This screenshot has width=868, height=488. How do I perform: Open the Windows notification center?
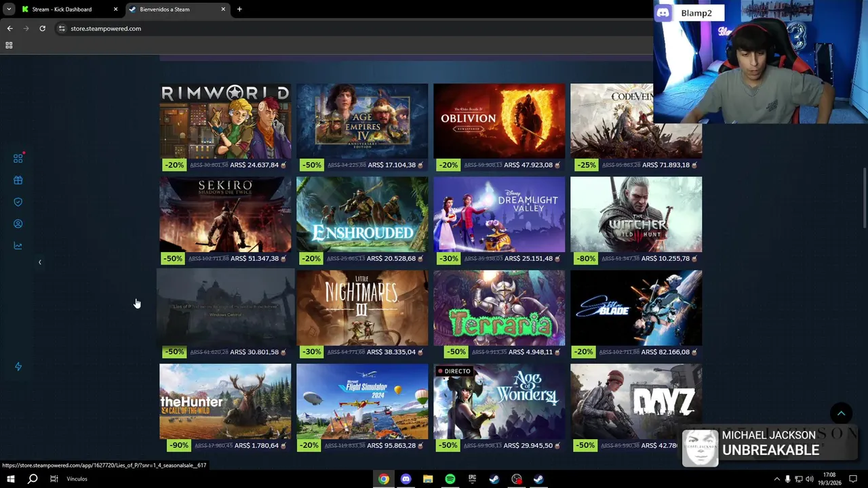pos(853,479)
